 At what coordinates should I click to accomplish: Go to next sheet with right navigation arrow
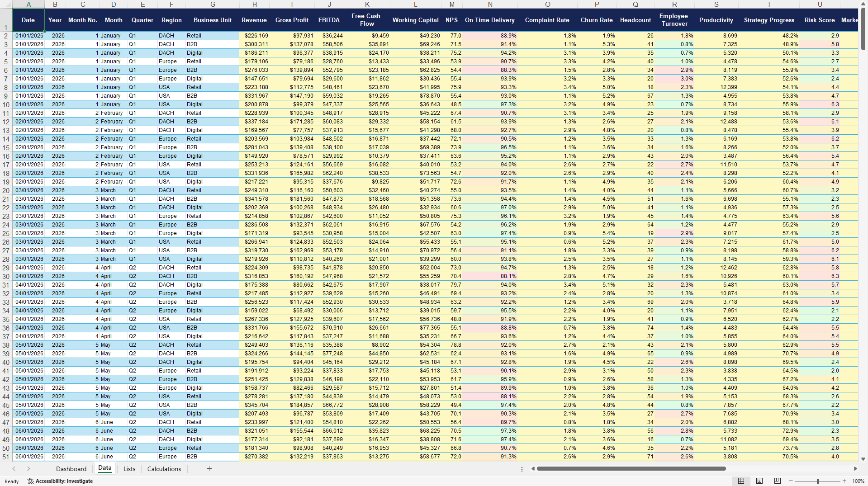point(28,469)
